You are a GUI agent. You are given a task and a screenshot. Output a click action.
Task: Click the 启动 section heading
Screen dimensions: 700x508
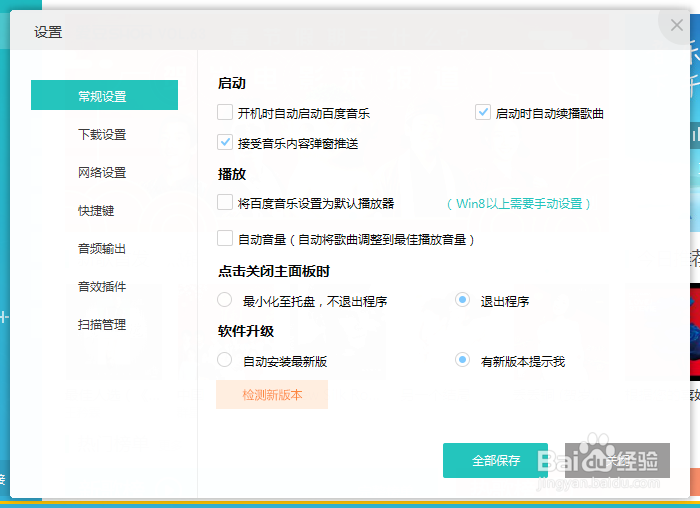(232, 83)
